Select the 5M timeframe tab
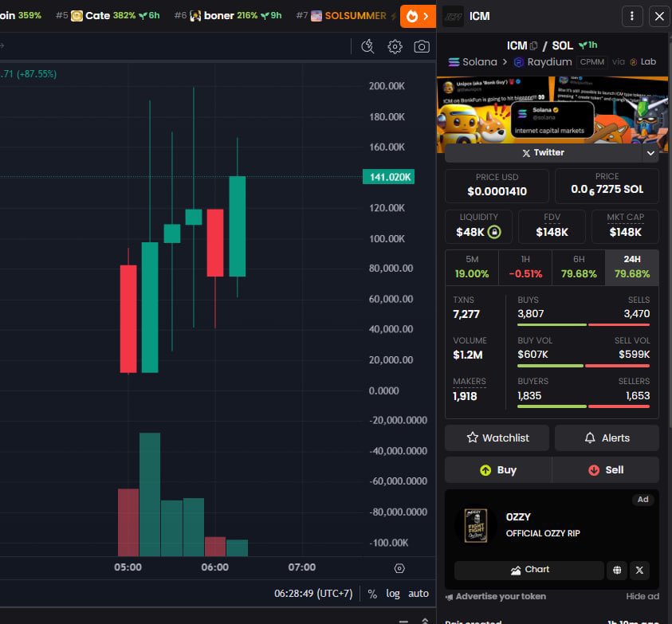Viewport: 672px width, 624px height. (472, 268)
